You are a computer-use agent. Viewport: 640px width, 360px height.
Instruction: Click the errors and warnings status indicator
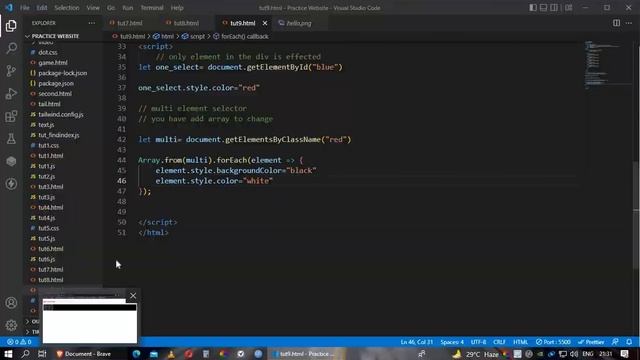click(x=19, y=342)
